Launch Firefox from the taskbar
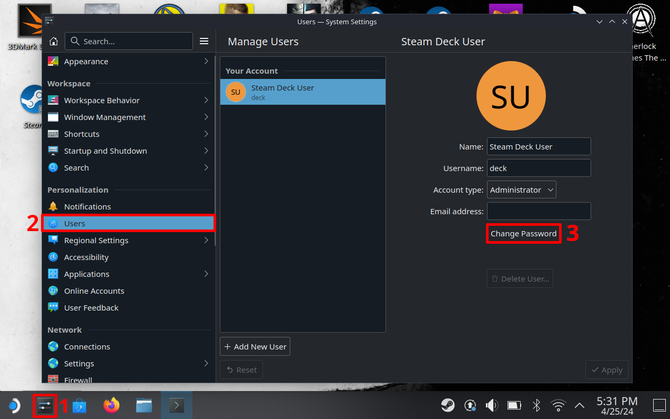This screenshot has height=419, width=670. click(x=112, y=405)
